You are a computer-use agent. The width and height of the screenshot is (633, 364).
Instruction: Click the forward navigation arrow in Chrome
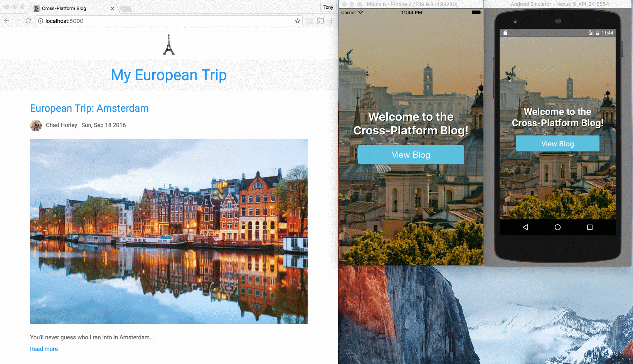click(x=17, y=21)
